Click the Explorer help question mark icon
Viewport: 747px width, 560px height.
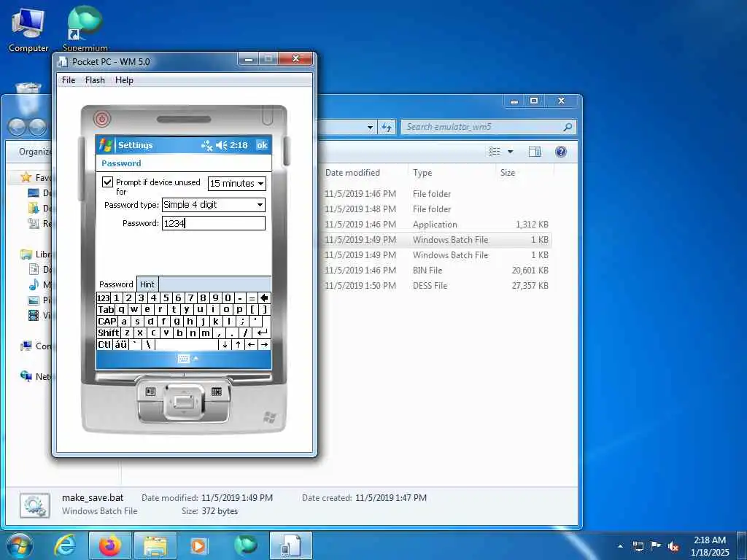click(x=561, y=152)
